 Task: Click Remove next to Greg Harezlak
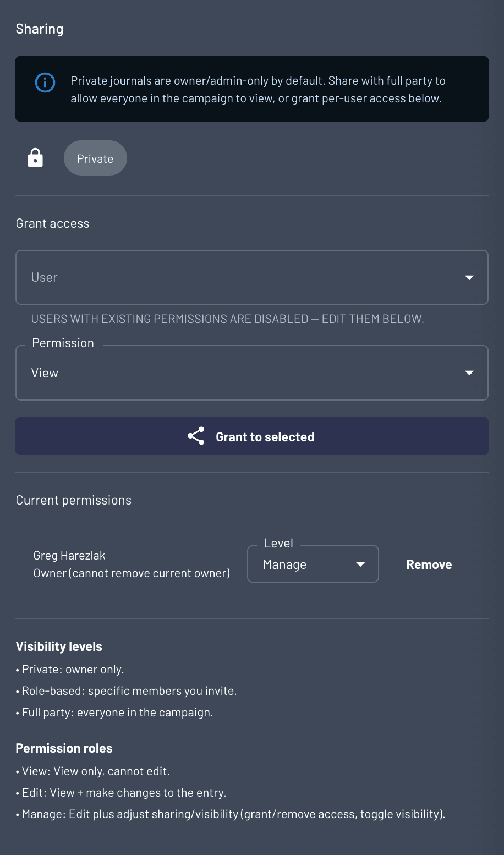tap(429, 564)
